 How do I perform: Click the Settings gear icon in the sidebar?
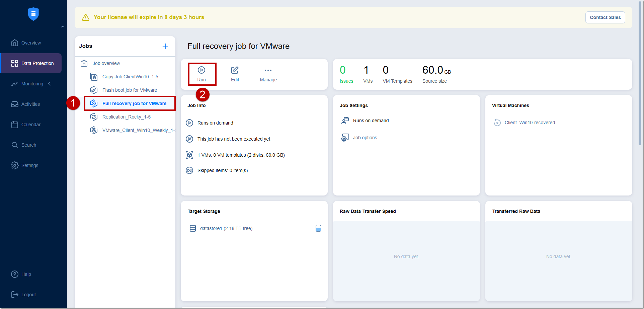[15, 165]
